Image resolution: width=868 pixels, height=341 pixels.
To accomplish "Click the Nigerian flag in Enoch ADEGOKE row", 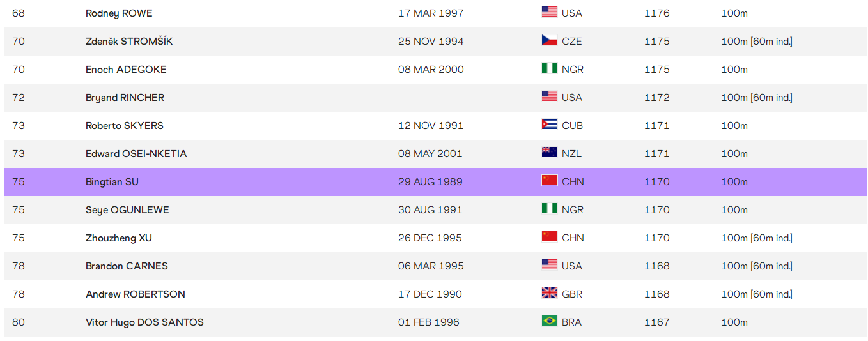I will [x=549, y=68].
